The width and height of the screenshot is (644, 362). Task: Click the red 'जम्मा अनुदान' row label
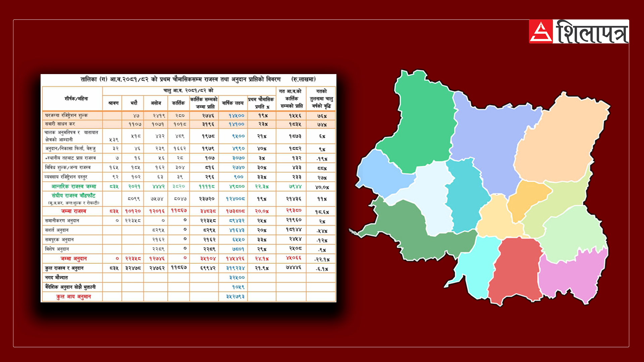pos(73,258)
